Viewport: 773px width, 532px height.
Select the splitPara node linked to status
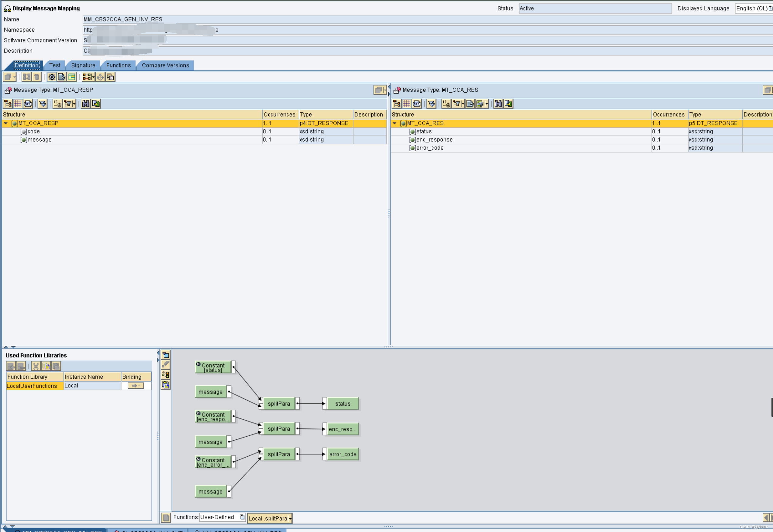[280, 403]
